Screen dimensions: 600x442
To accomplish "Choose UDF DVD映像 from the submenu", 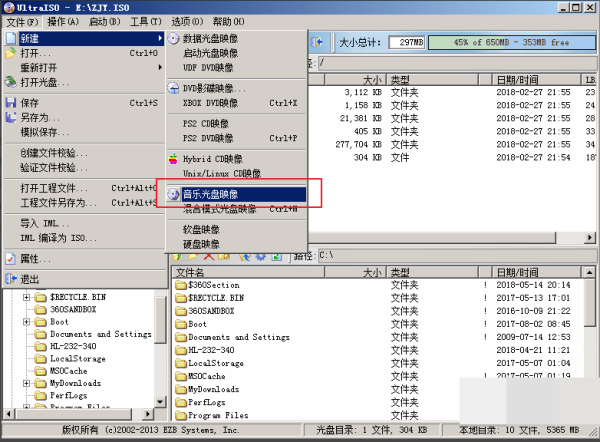I will [x=236, y=67].
